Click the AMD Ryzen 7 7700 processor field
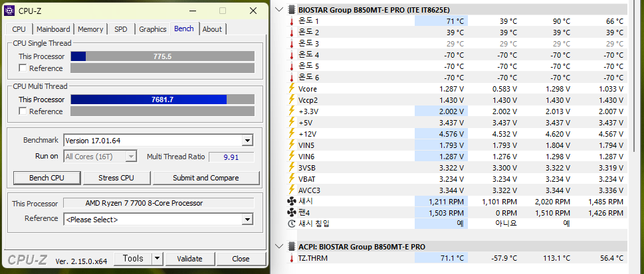 (x=159, y=203)
